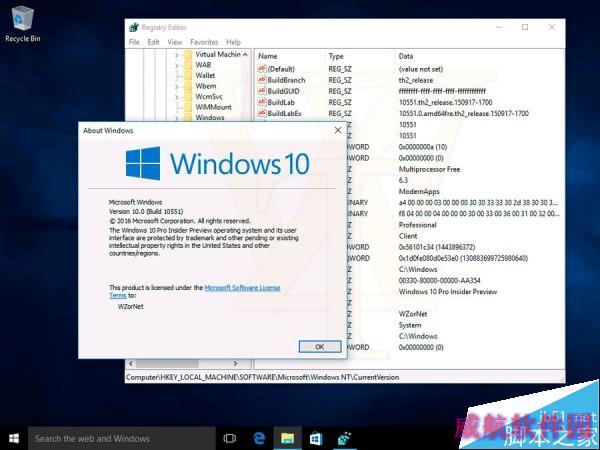600x450 pixels.
Task: Open the Help menu
Action: (x=233, y=42)
